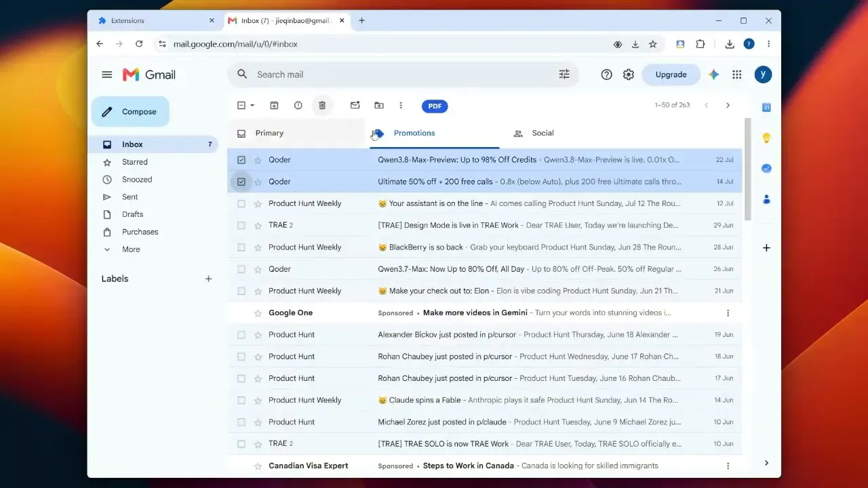The height and width of the screenshot is (488, 868).
Task: Select BlackBerry is so back email checkbox
Action: coord(241,247)
